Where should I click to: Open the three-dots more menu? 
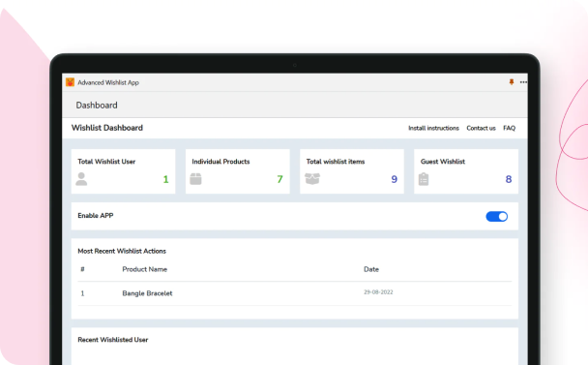tap(523, 82)
